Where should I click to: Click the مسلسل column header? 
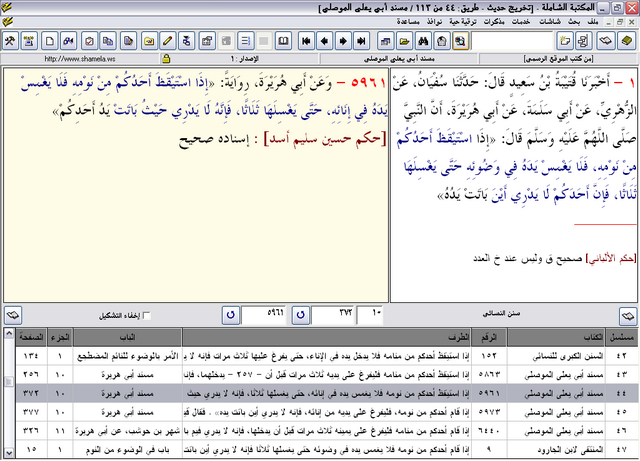pos(622,337)
